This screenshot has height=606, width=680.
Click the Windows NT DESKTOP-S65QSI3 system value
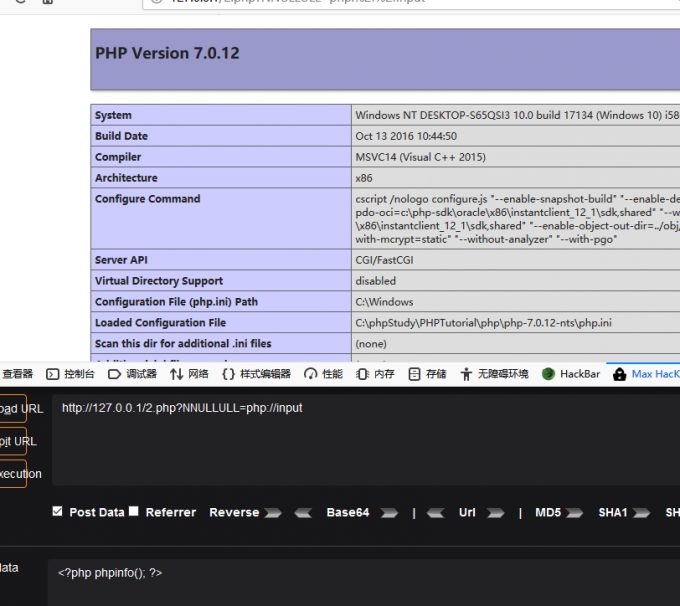coord(517,115)
